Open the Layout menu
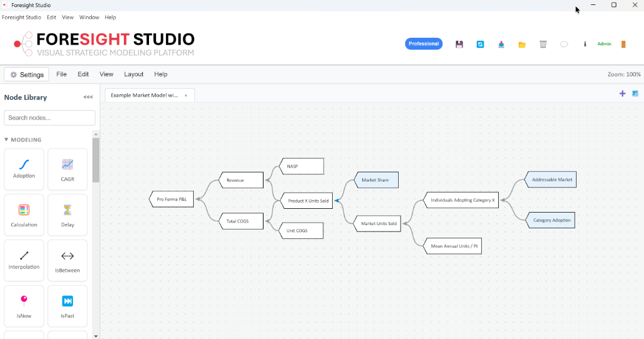This screenshot has width=644, height=339. click(133, 74)
